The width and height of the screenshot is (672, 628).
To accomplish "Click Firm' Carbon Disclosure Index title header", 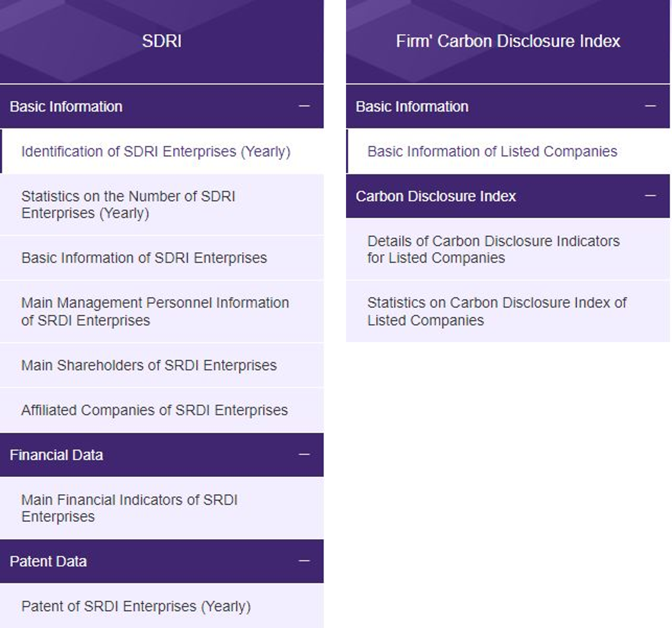I will click(508, 41).
